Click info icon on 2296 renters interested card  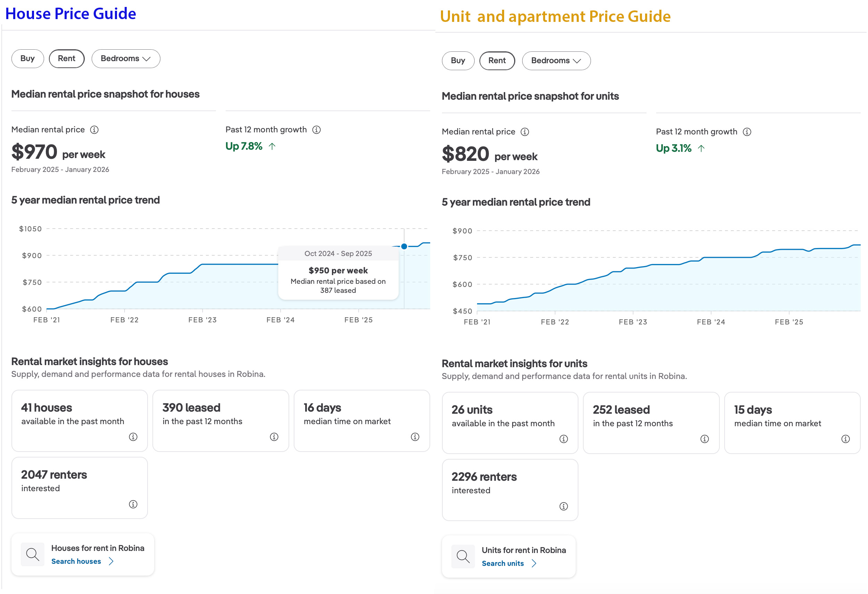(x=564, y=506)
